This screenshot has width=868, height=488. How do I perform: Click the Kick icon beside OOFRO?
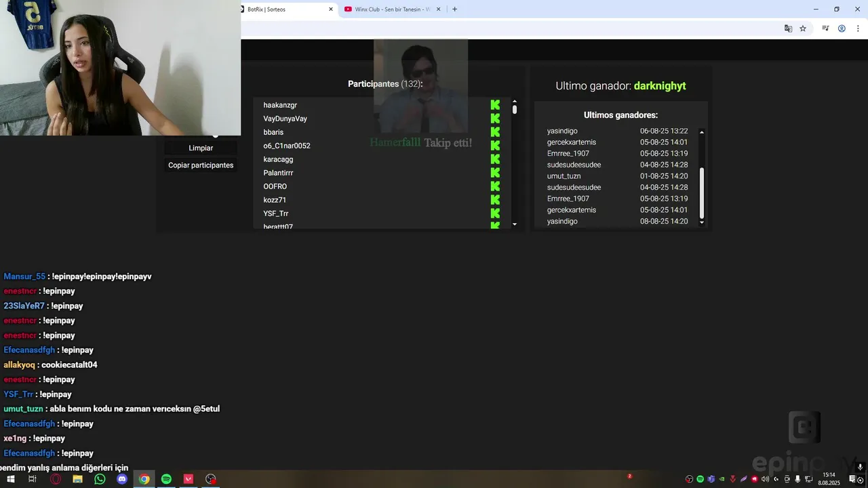coord(495,186)
